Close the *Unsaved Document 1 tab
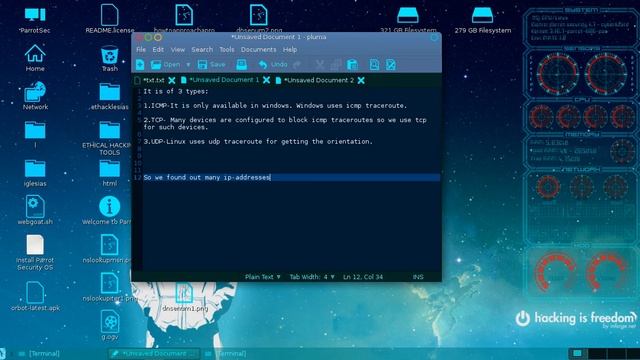The image size is (640, 360). point(267,80)
